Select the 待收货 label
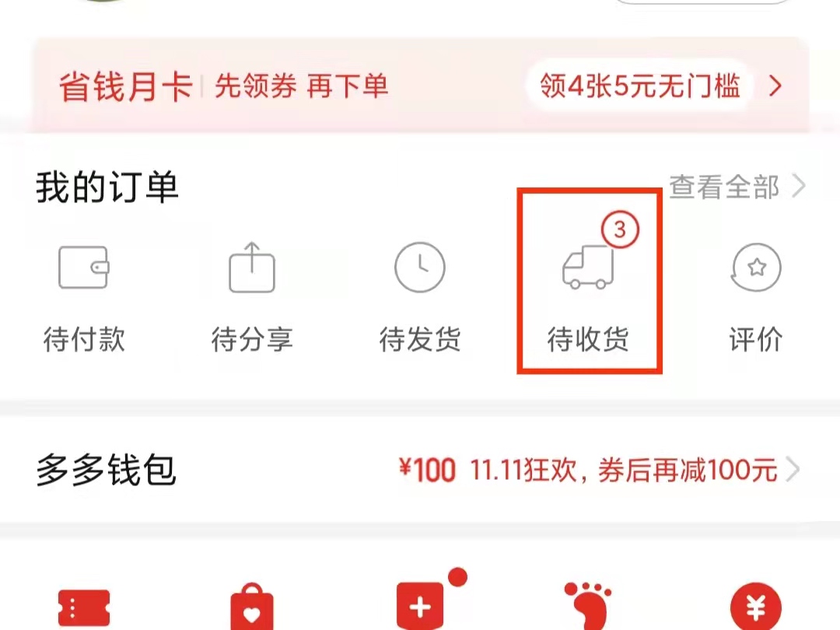840x630 pixels. [588, 340]
